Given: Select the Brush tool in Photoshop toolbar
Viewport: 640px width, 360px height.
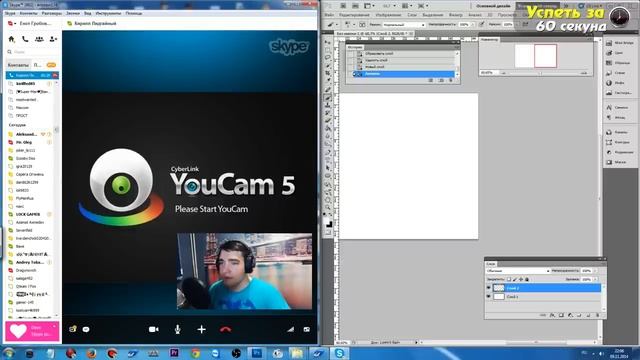Looking at the screenshot, I should coord(328,98).
